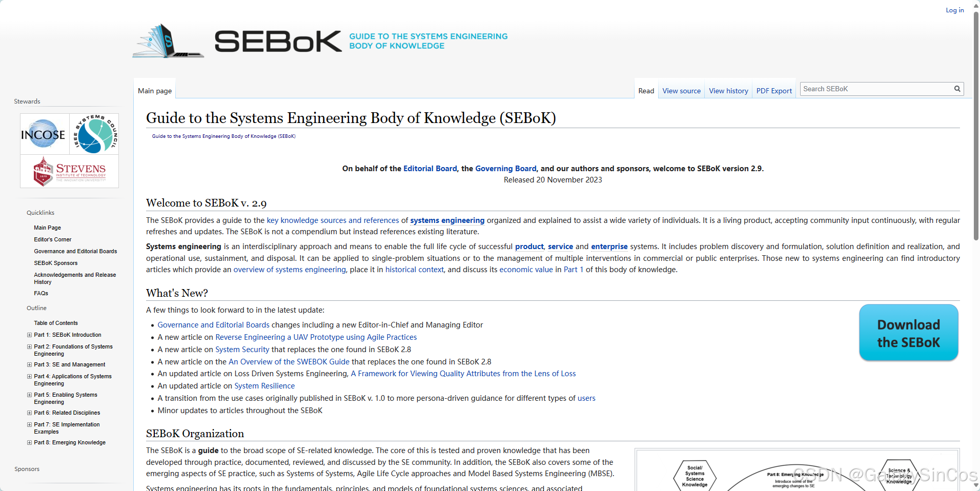Open the service glossary link
The image size is (980, 491).
coord(561,247)
